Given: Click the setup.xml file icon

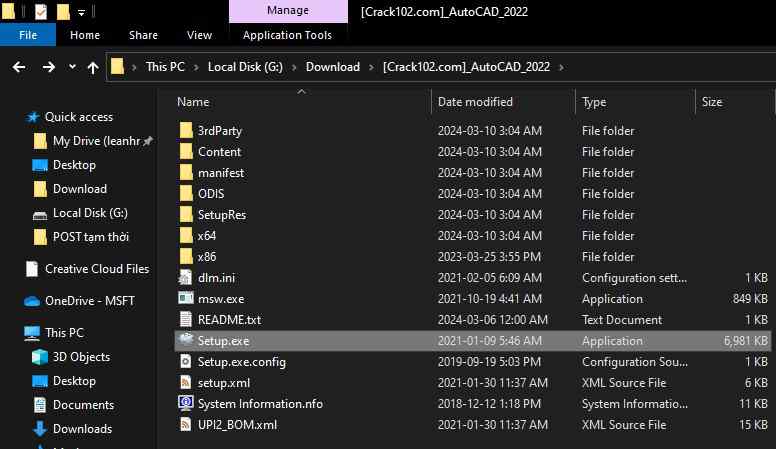Looking at the screenshot, I should tap(185, 383).
